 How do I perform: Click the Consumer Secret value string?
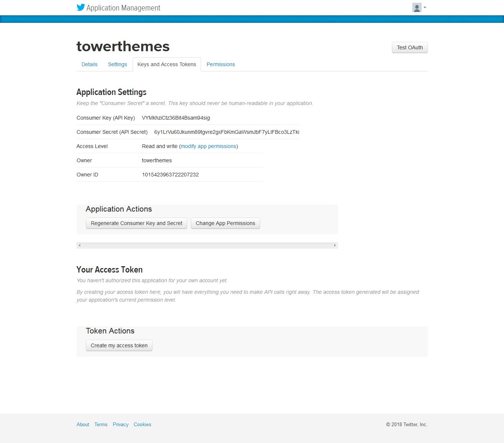pyautogui.click(x=227, y=132)
